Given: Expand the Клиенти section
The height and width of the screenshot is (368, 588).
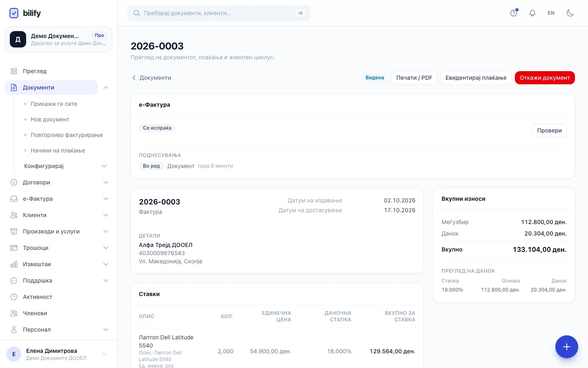Looking at the screenshot, I should click(x=106, y=215).
